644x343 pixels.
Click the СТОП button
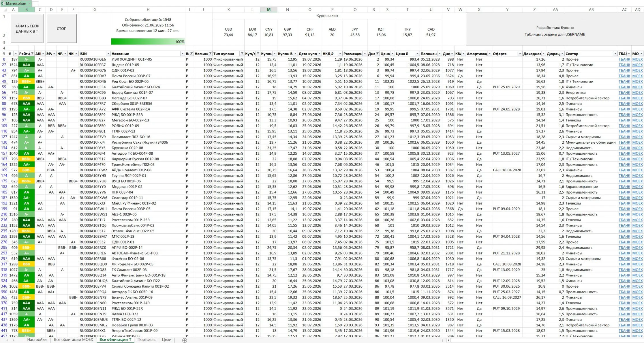pos(62,29)
